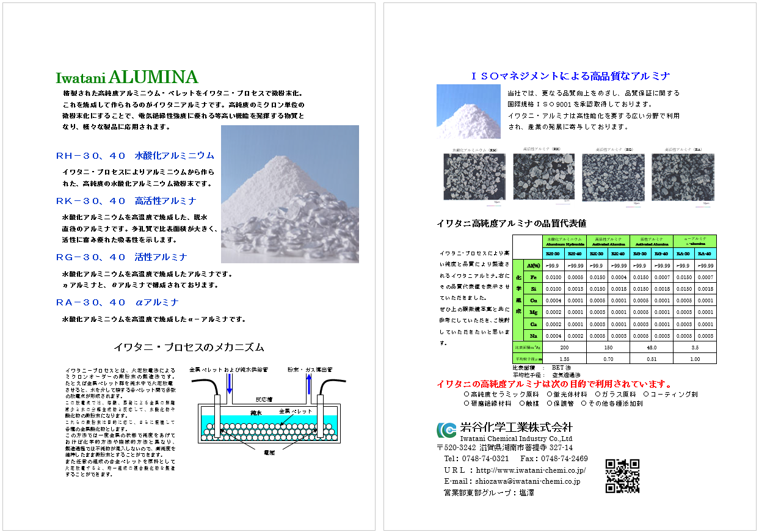Screen dimensions: 759x532
Task: Click the '営業部東部グループ:塩澤' contact line
Action: point(488,492)
